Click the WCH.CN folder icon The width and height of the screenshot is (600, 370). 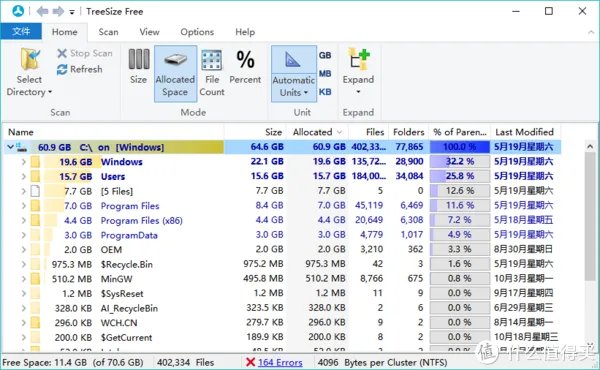(x=35, y=323)
